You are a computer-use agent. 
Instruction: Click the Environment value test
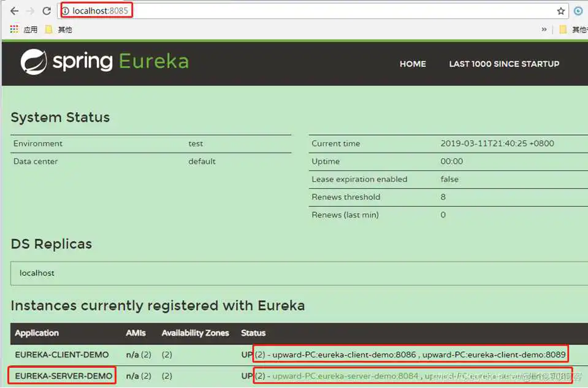pos(196,143)
